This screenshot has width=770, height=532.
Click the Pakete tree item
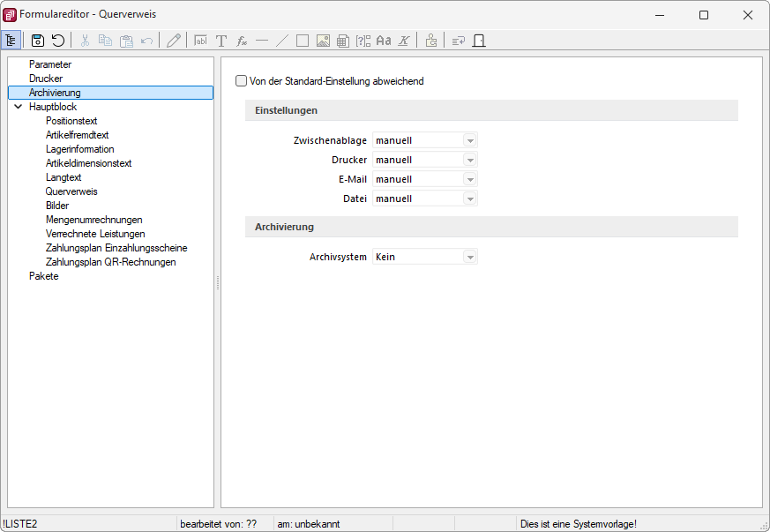43,276
